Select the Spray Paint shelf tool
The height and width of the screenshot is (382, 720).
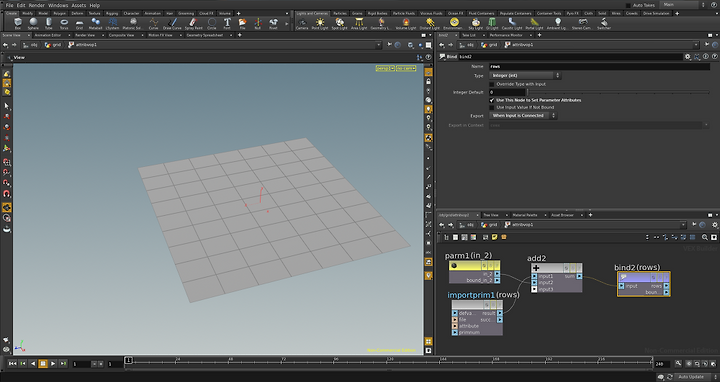coord(193,23)
